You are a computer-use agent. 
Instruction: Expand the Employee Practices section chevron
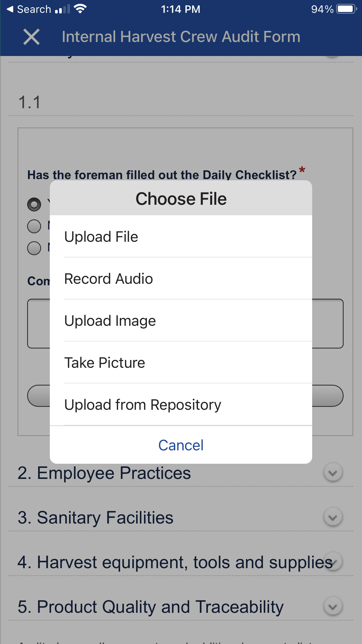pos(333,473)
